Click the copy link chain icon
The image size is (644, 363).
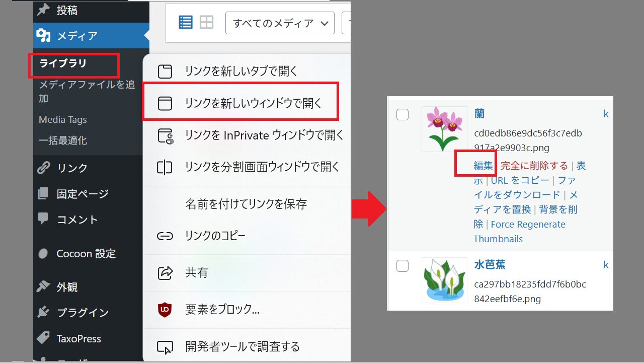[165, 236]
